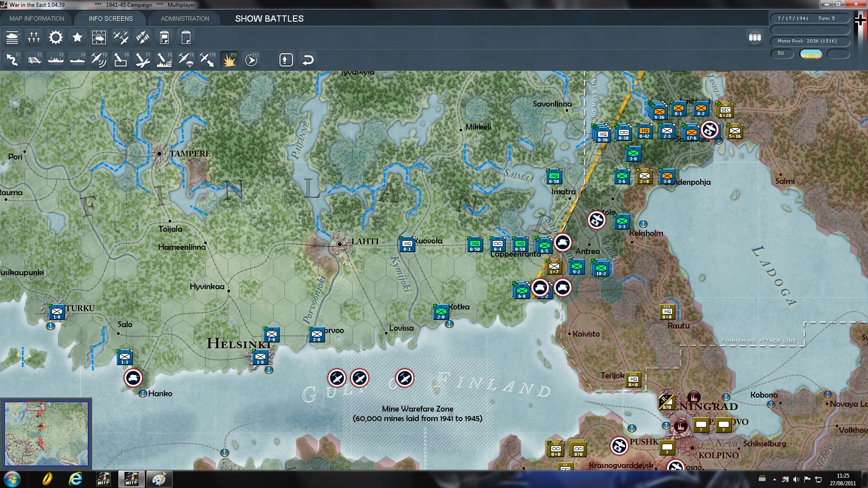
Task: Open the losses screen with crosses icon
Action: (x=34, y=38)
